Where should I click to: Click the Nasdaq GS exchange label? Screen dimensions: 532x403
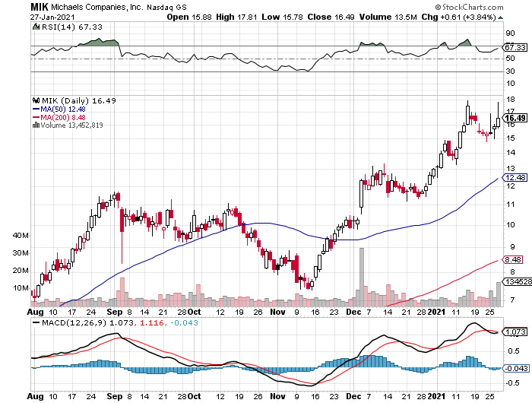tap(166, 7)
